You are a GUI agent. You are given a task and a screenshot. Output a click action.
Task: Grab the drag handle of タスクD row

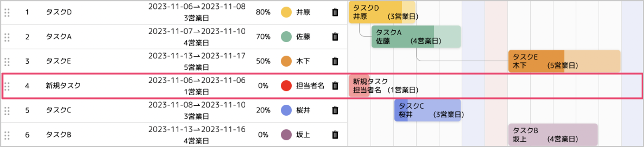pos(7,12)
